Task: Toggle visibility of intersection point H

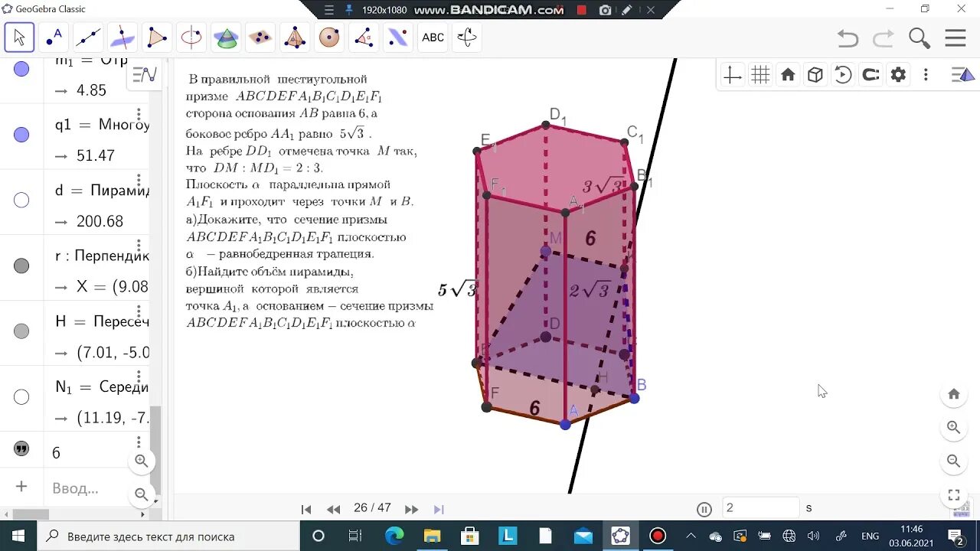Action: 21,331
